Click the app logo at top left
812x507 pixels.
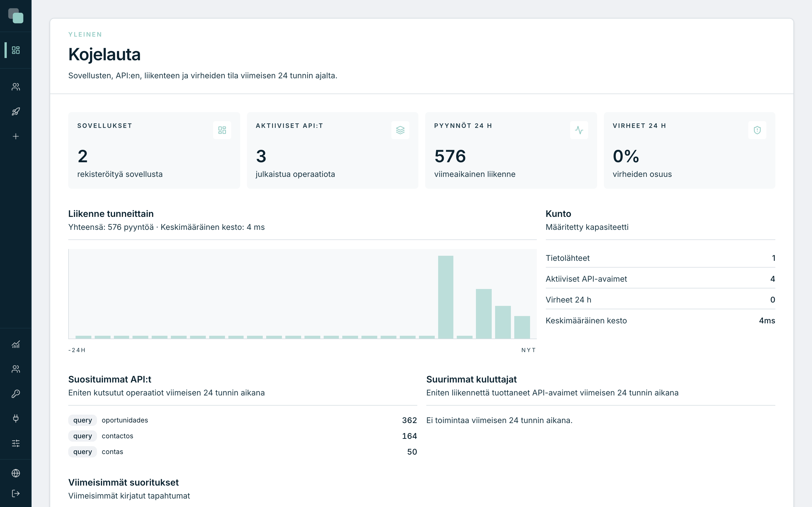16,16
